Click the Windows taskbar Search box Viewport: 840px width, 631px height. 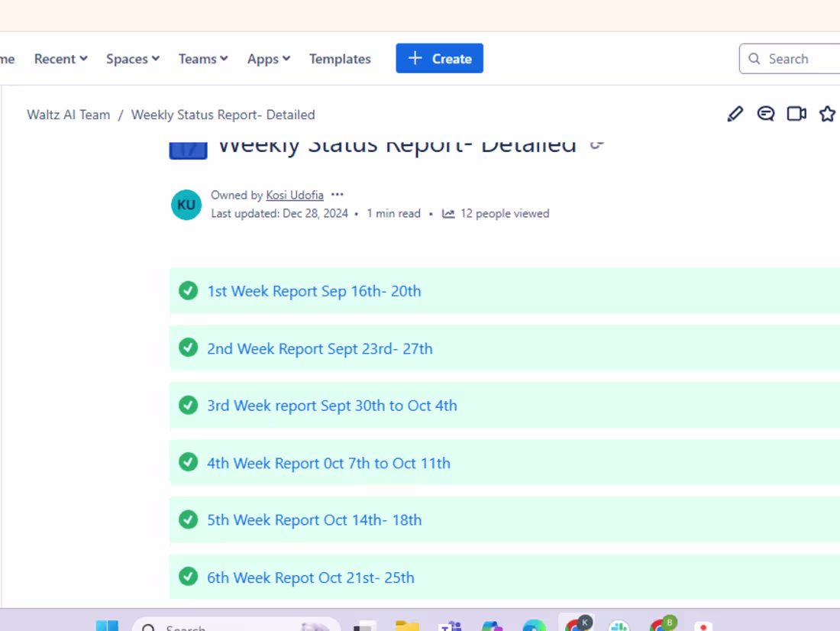(x=236, y=625)
